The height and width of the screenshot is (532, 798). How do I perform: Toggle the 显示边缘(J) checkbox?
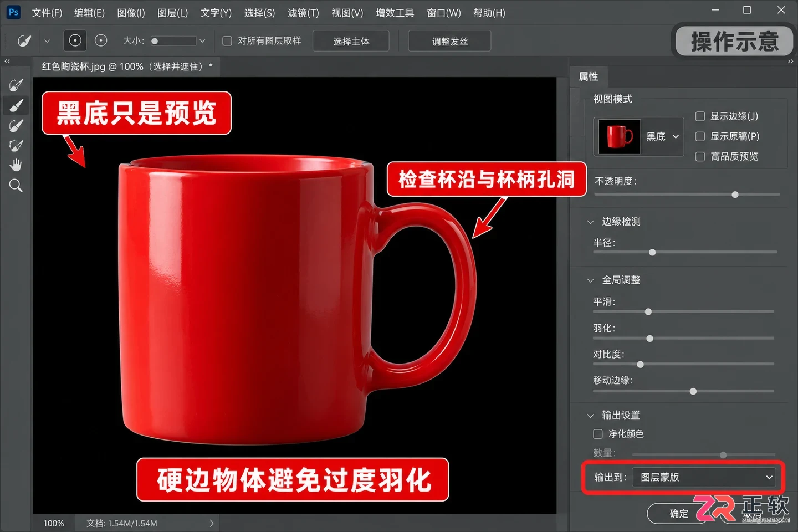700,116
